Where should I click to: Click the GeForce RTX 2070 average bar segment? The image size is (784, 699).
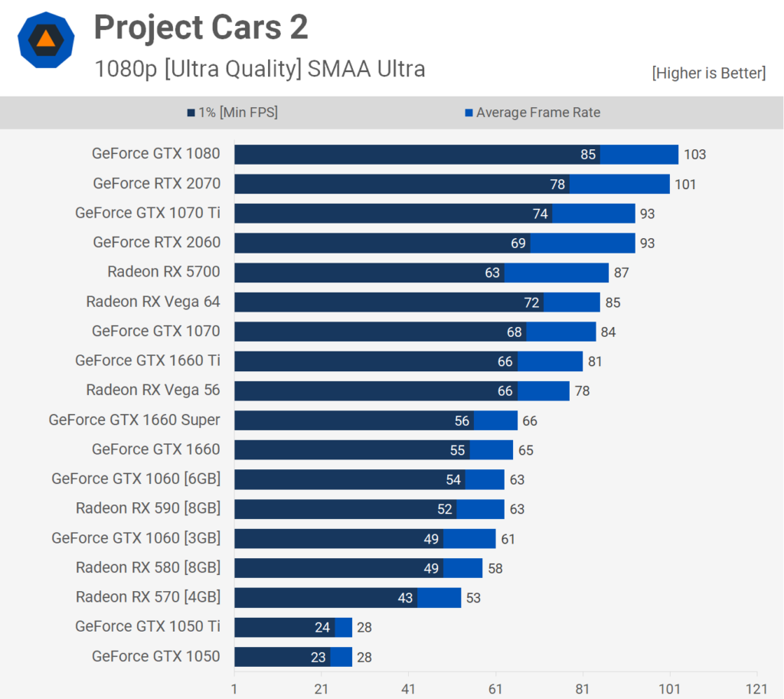coord(619,184)
